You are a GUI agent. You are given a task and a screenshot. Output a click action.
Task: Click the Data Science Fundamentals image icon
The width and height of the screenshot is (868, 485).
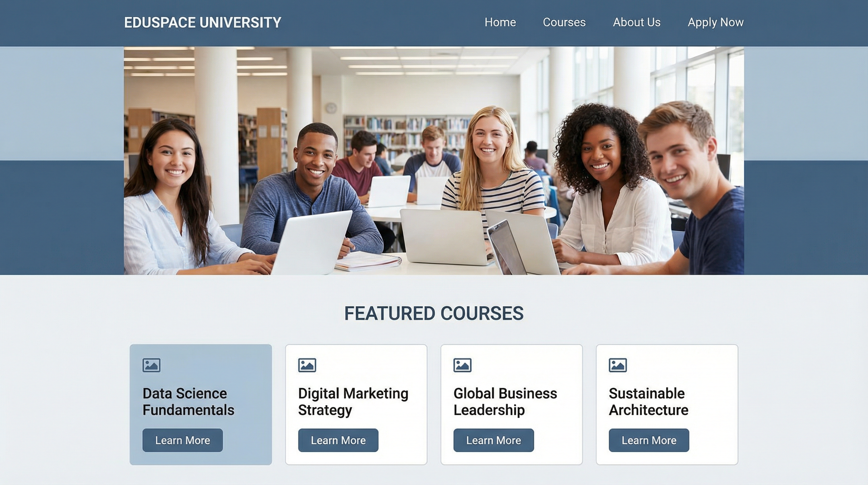pos(151,365)
